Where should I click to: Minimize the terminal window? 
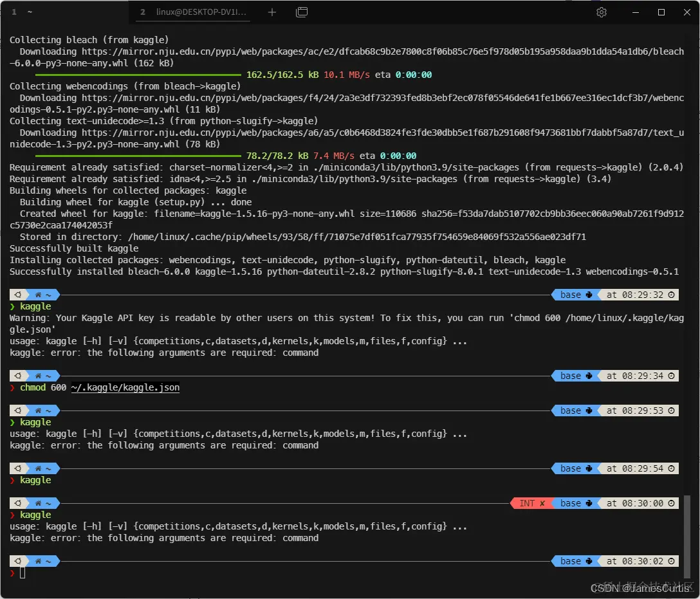636,12
